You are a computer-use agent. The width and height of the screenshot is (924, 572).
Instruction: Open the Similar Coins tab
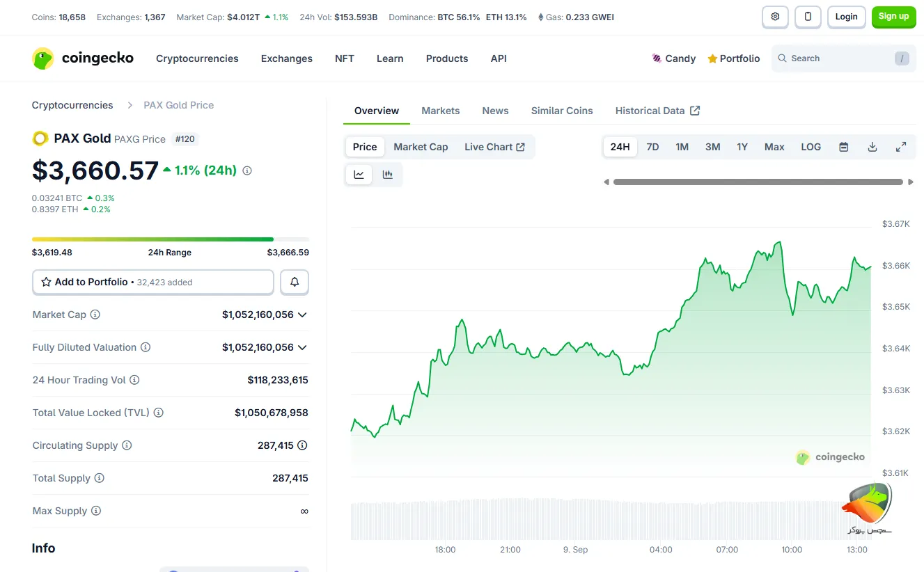coord(561,111)
